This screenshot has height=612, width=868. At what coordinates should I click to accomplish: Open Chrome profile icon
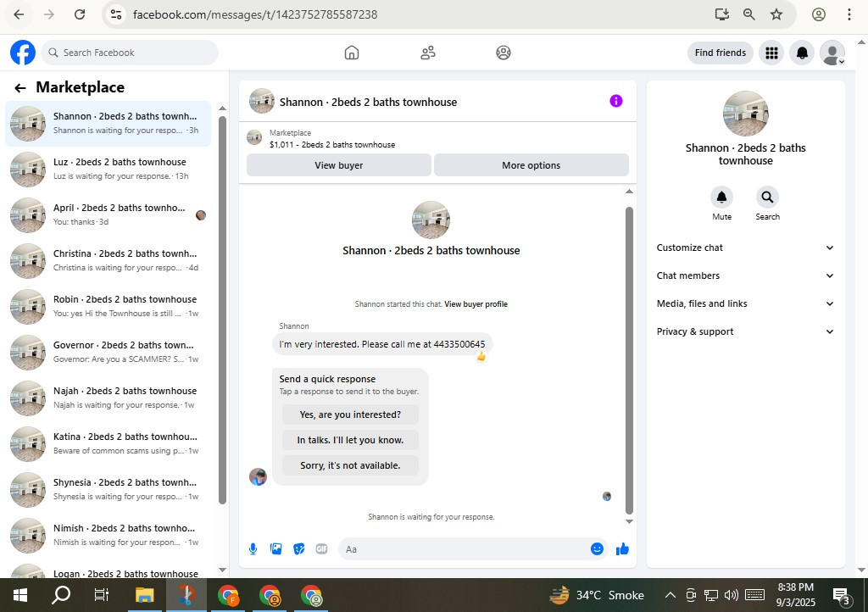click(x=819, y=14)
